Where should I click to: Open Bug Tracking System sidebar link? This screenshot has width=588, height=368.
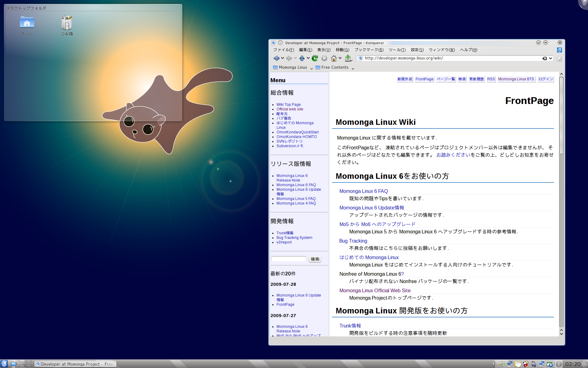click(294, 238)
